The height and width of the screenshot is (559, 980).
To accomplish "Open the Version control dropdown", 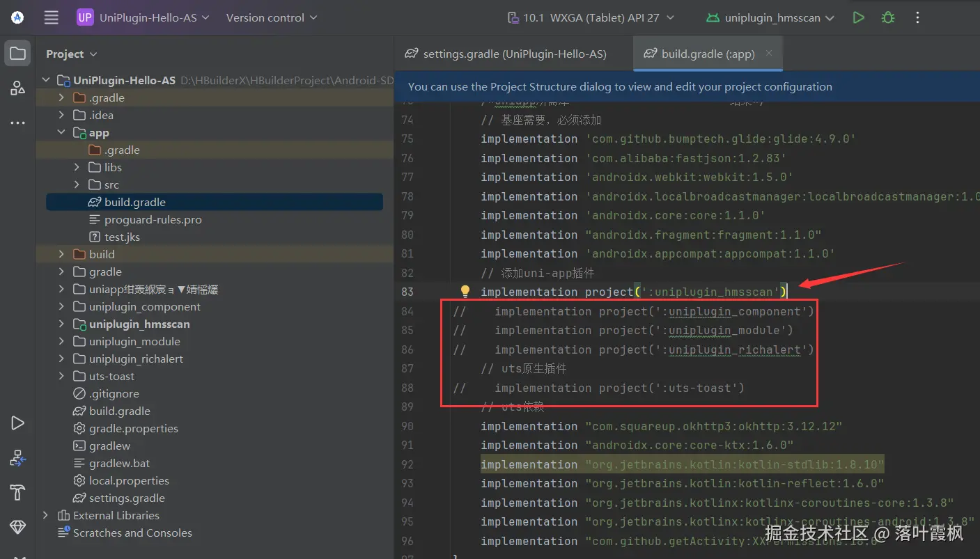I will click(271, 18).
